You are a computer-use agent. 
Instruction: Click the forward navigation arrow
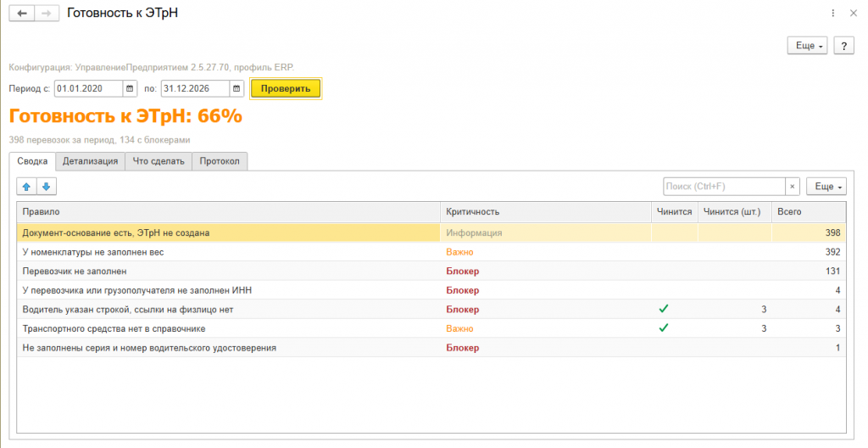[47, 14]
